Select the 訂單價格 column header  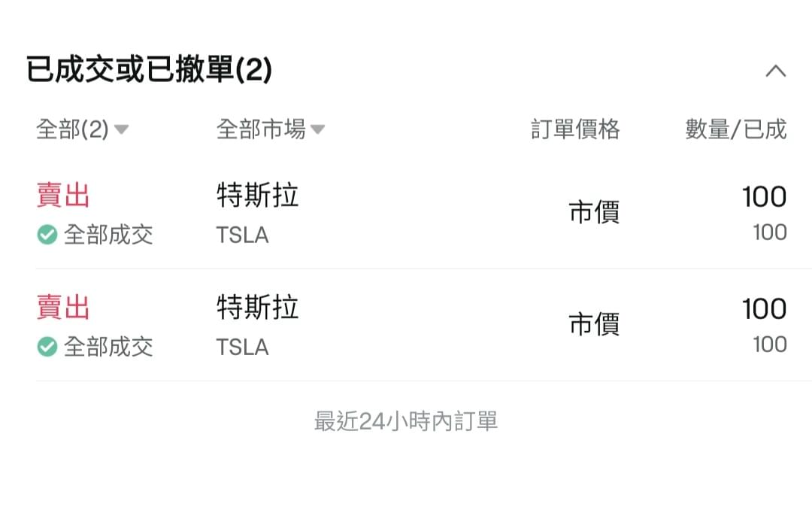pyautogui.click(x=575, y=129)
